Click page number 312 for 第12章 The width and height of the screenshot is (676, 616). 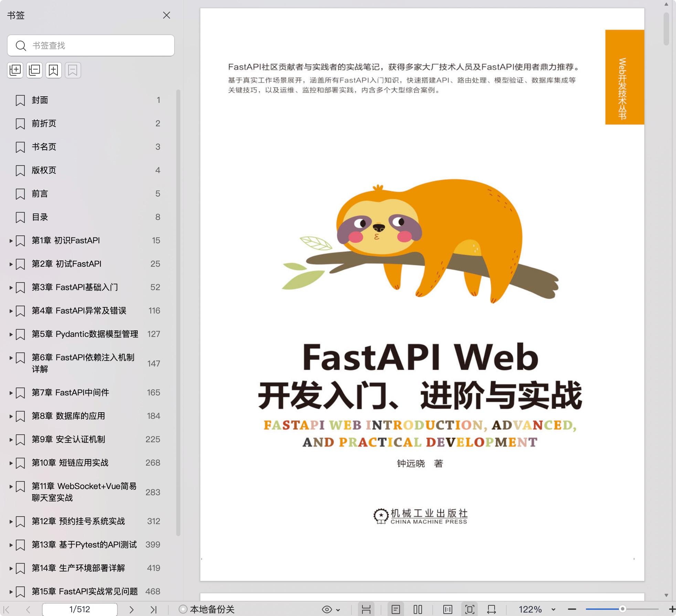[x=154, y=521]
